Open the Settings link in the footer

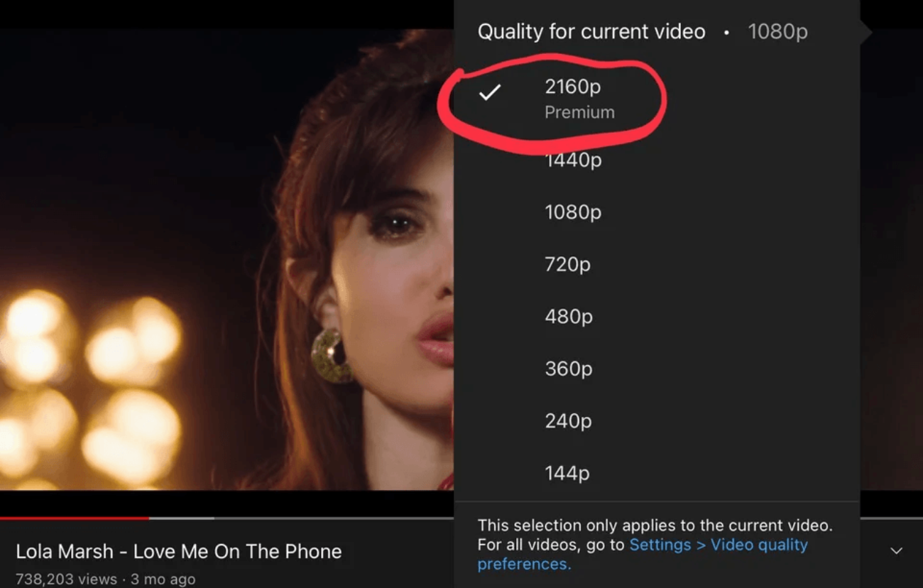coord(660,545)
